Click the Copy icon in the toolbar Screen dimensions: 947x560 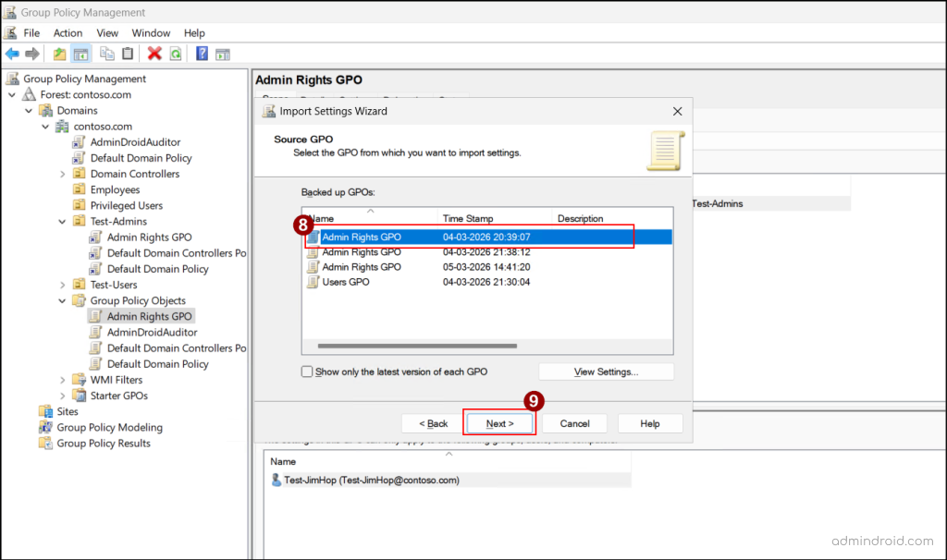pyautogui.click(x=108, y=53)
